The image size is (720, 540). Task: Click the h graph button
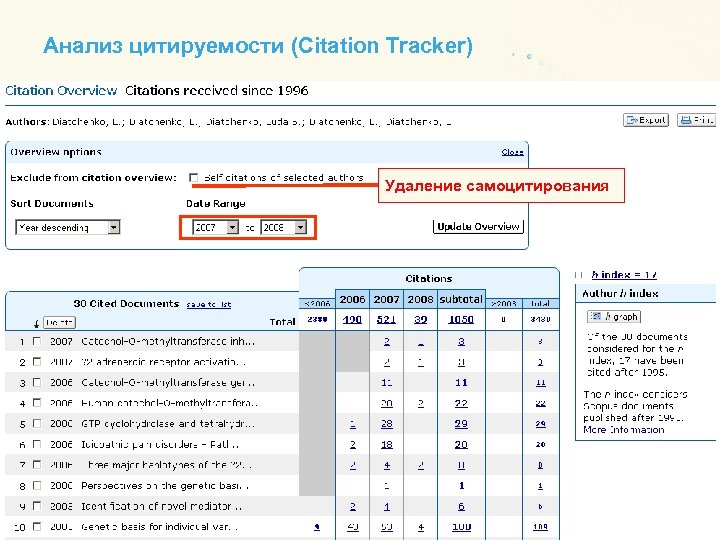pyautogui.click(x=614, y=316)
